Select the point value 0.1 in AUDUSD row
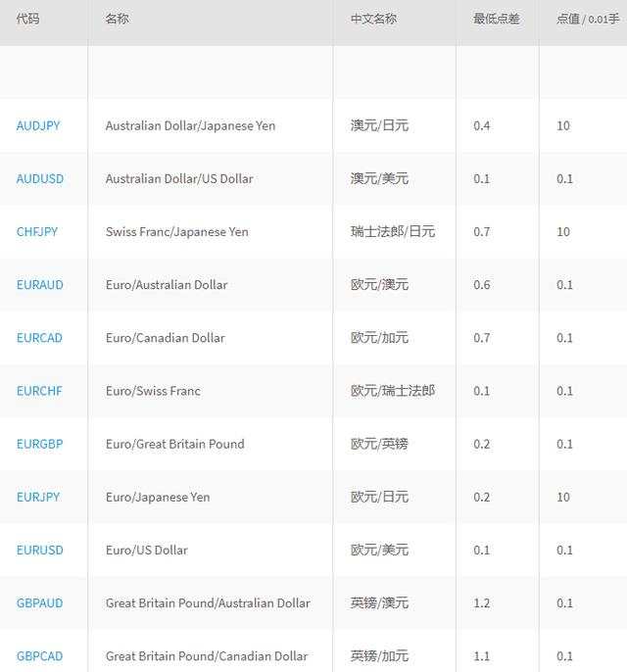 coord(564,178)
